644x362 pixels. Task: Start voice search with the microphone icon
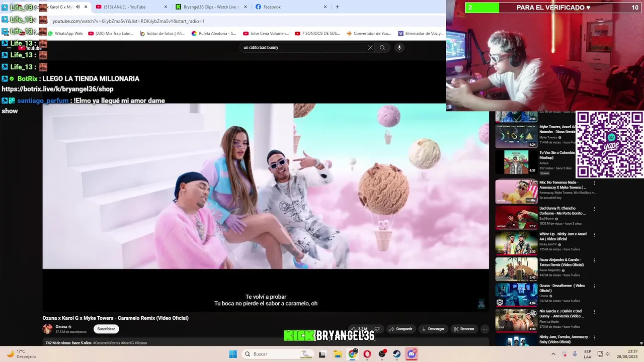[399, 48]
